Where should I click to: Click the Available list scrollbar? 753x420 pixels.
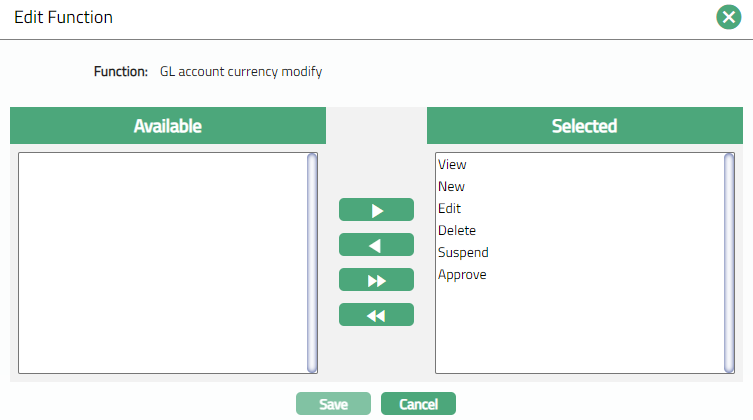[x=312, y=262]
